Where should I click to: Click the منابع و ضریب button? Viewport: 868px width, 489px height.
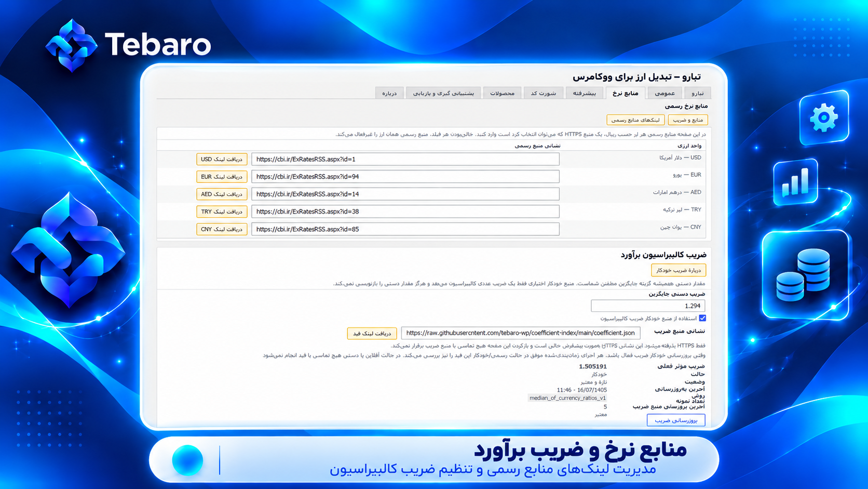[688, 120]
